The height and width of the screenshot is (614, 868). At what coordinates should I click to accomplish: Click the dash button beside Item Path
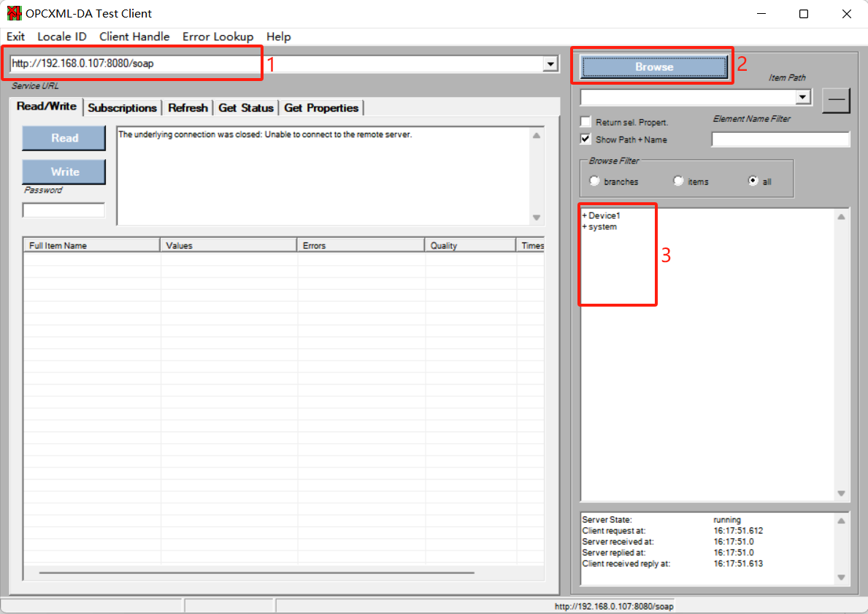(x=836, y=100)
